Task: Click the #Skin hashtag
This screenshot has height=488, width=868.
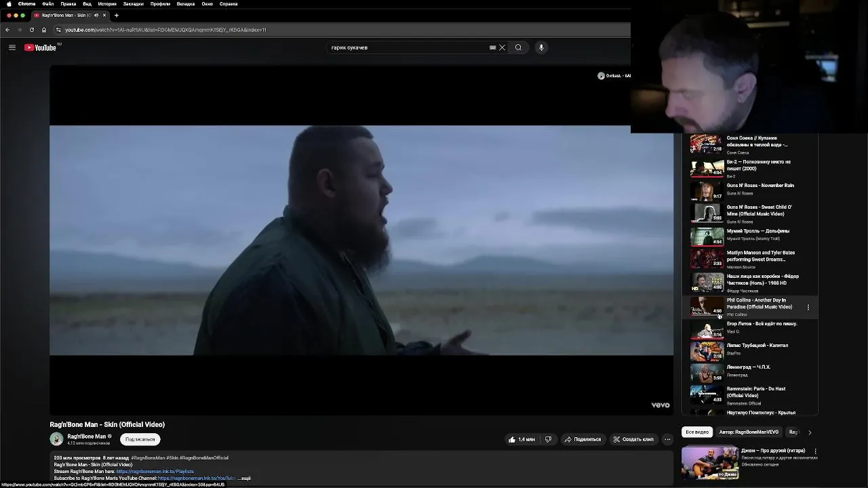Action: coord(172,457)
